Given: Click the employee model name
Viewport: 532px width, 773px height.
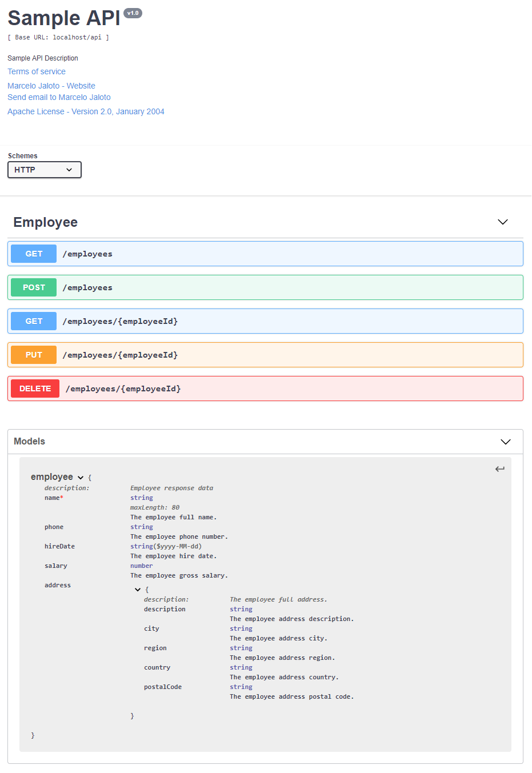Looking at the screenshot, I should 52,476.
